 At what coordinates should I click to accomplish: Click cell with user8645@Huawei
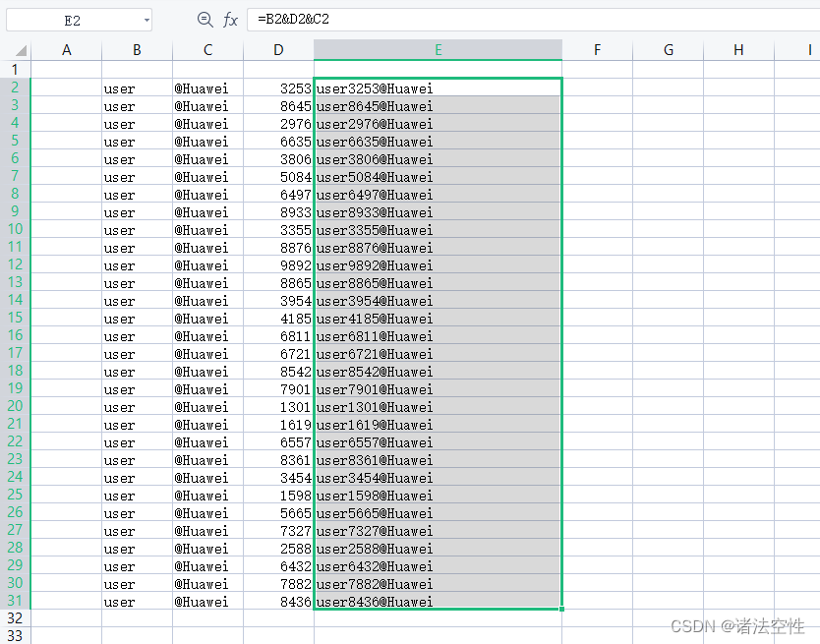(438, 105)
